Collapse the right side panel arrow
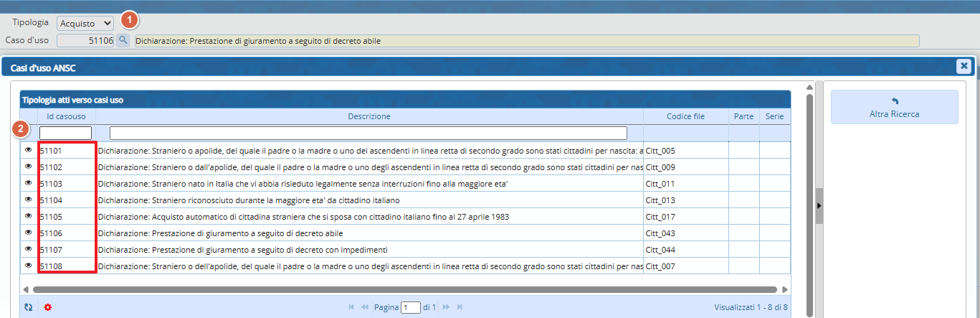 (x=819, y=205)
